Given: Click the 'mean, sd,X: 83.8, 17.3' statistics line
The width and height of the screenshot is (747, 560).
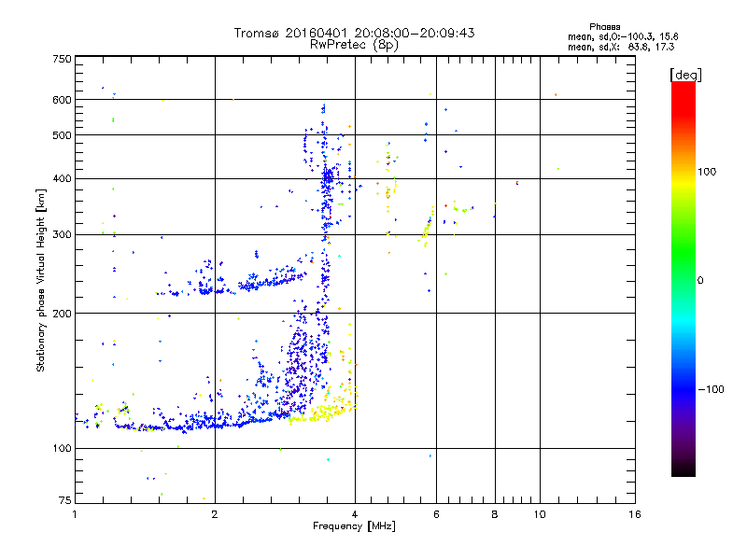Looking at the screenshot, I should coord(621,47).
